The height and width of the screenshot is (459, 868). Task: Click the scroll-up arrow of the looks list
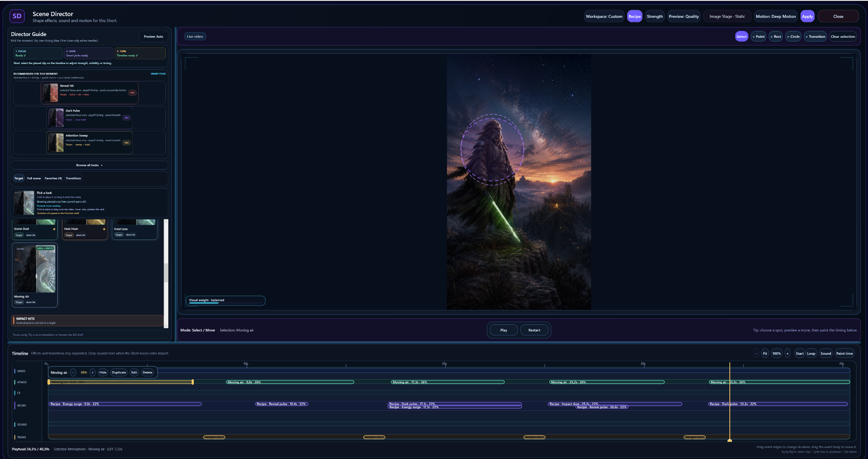(166, 222)
